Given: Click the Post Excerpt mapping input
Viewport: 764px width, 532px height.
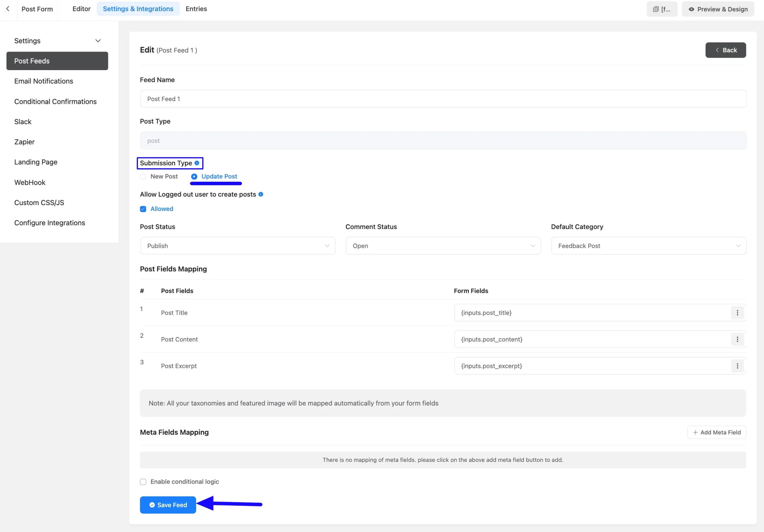Looking at the screenshot, I should point(592,366).
